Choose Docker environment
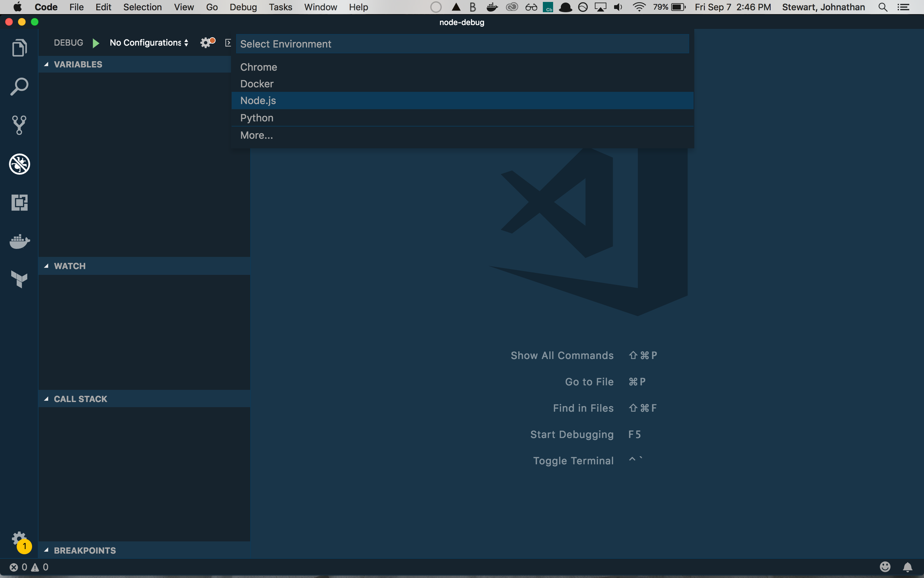 (462, 84)
